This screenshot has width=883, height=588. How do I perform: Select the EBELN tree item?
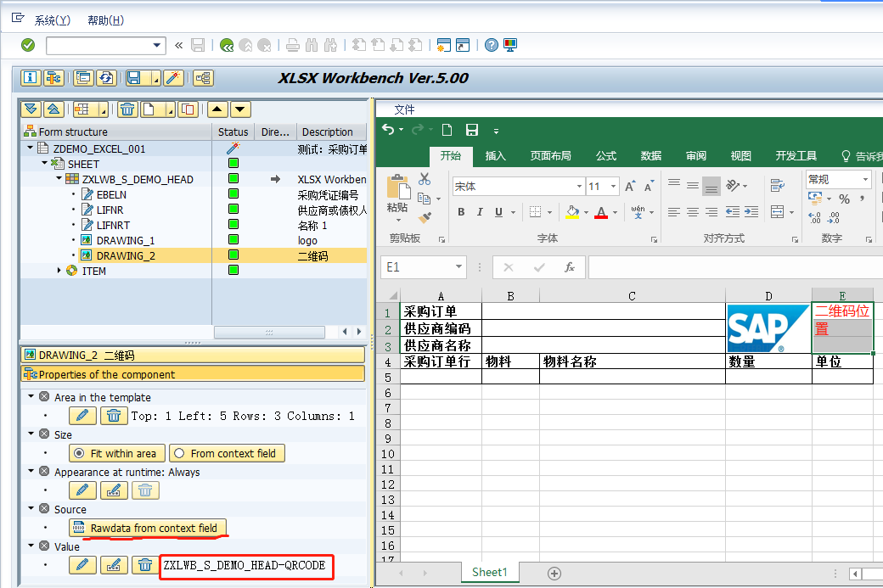click(111, 194)
